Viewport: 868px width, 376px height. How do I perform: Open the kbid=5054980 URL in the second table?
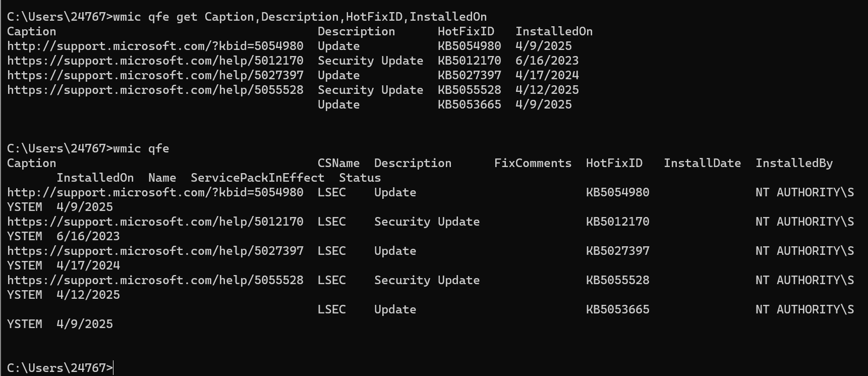pyautogui.click(x=155, y=192)
